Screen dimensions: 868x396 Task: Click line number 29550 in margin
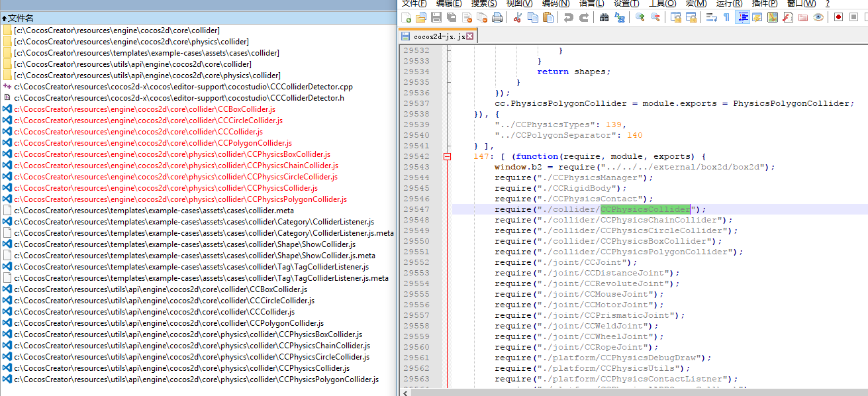coord(416,241)
